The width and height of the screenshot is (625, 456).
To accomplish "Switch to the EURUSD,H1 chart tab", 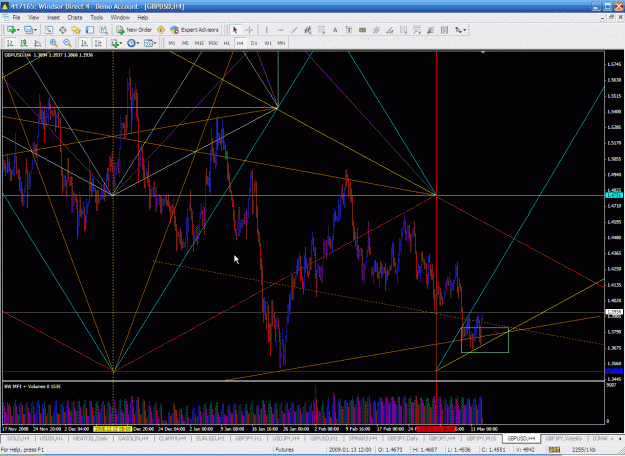I will tap(210, 438).
